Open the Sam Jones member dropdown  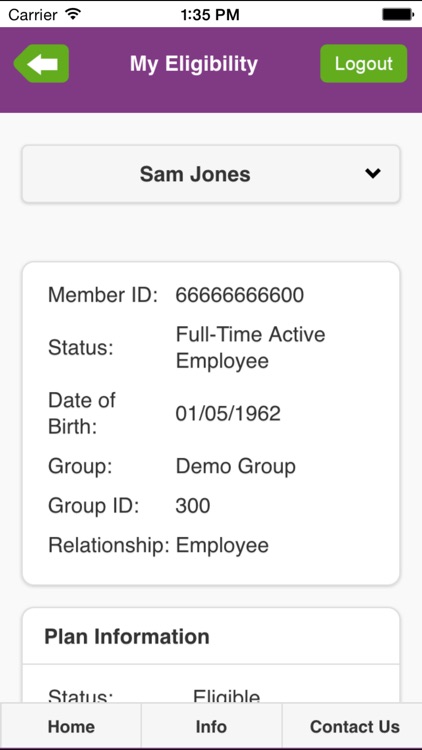(x=211, y=174)
